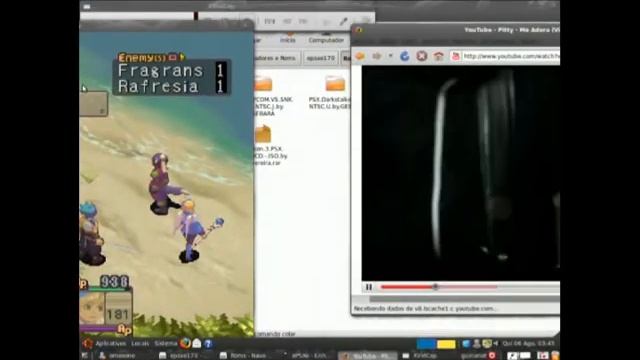The image size is (640, 360).
Task: Open the trash icon in bottom panel
Action: 555,356
